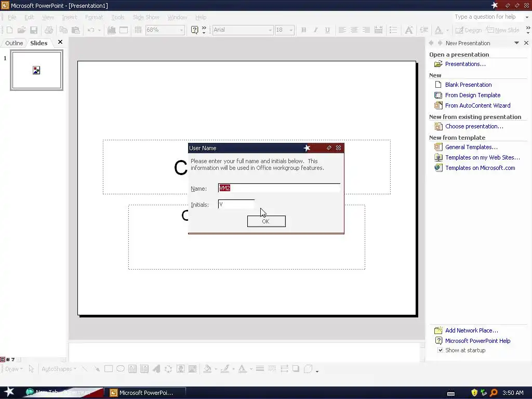Click the Fill Color paint bucket
The width and height of the screenshot is (532, 399).
[207, 369]
